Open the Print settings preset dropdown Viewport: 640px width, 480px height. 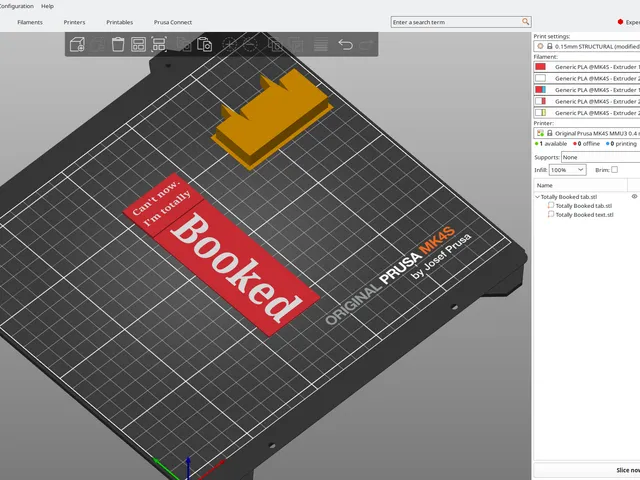pyautogui.click(x=587, y=47)
